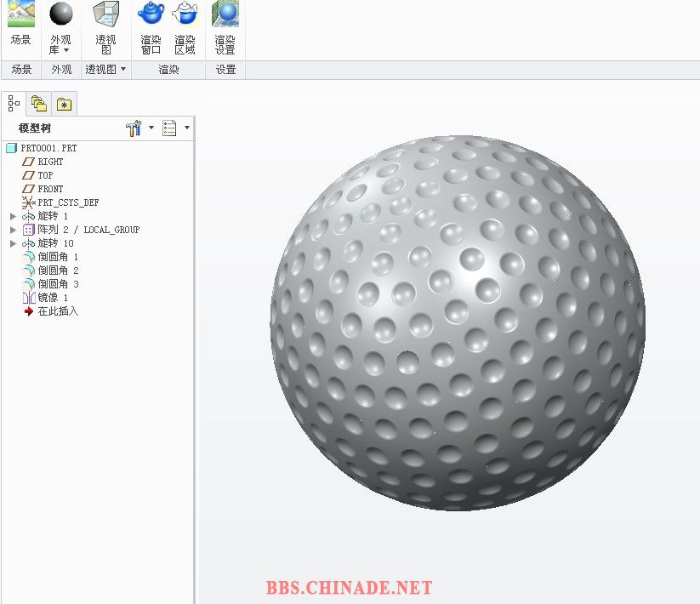Expand the 外观库 dropdown arrow
700x604 pixels.
tap(66, 50)
